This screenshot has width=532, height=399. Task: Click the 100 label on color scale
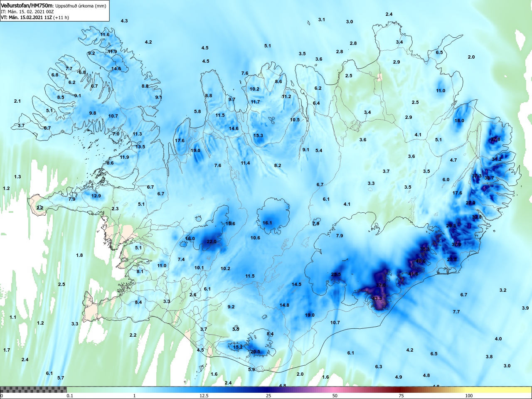469,396
